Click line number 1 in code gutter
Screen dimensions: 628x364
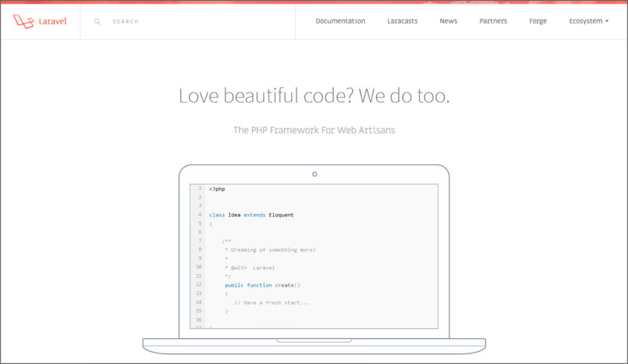pyautogui.click(x=200, y=188)
